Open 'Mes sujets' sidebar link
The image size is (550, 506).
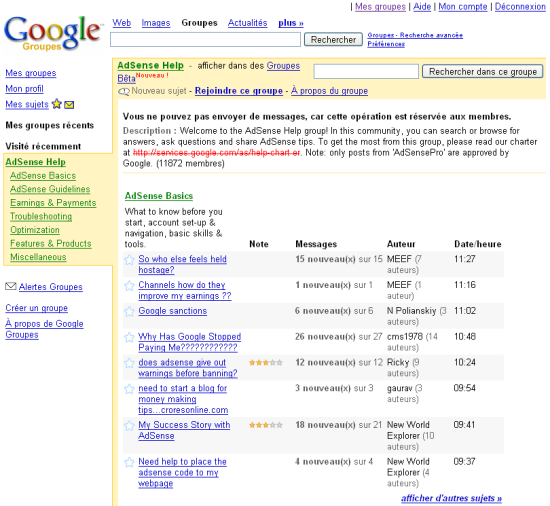pos(27,104)
